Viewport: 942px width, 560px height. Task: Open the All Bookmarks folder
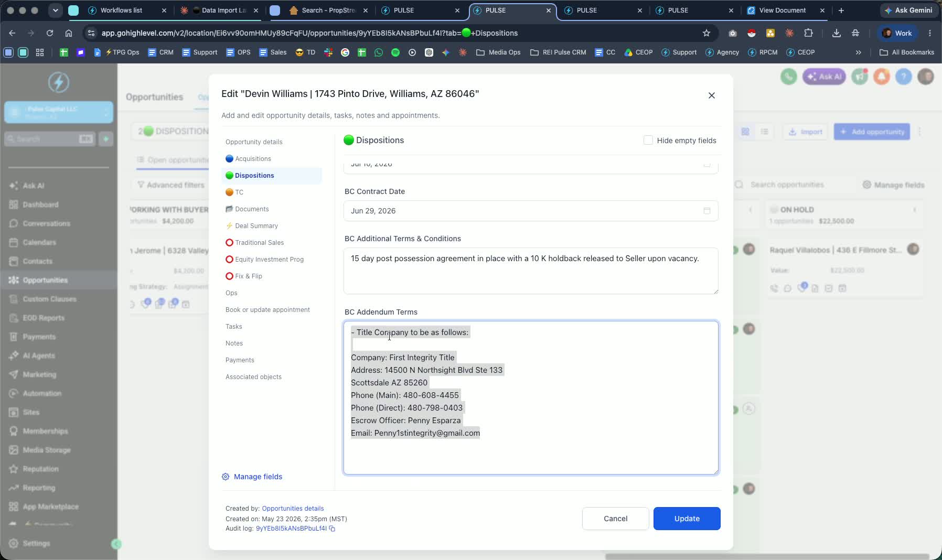(x=906, y=52)
